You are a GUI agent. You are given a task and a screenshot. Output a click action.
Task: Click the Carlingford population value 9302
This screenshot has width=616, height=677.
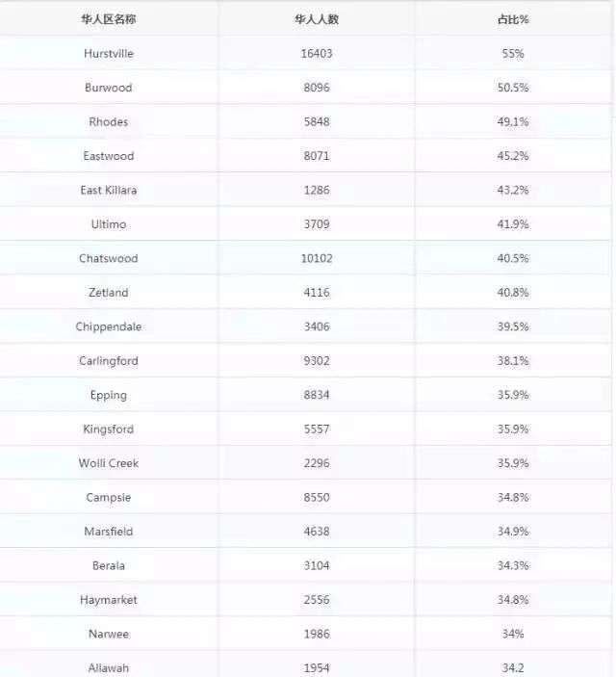click(x=317, y=361)
